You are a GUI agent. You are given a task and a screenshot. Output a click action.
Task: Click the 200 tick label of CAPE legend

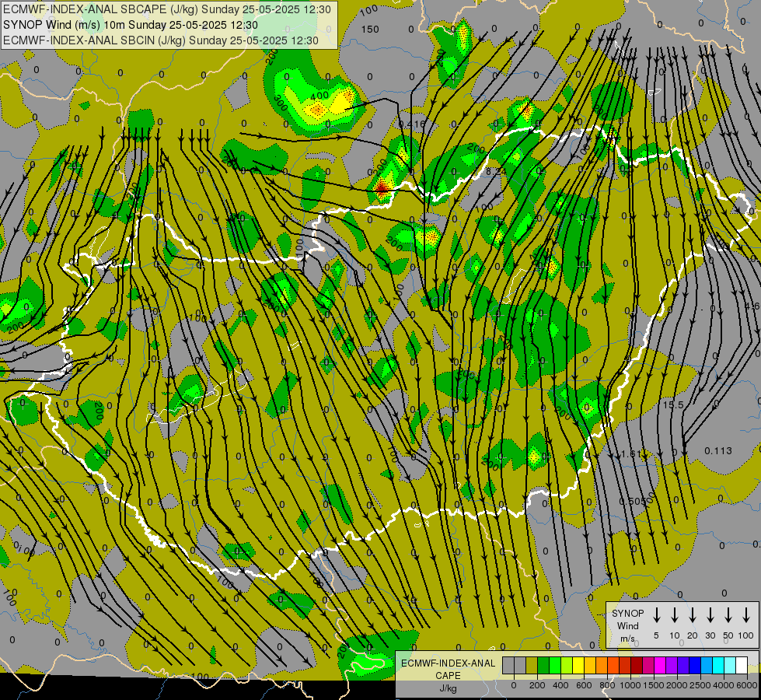tap(537, 685)
